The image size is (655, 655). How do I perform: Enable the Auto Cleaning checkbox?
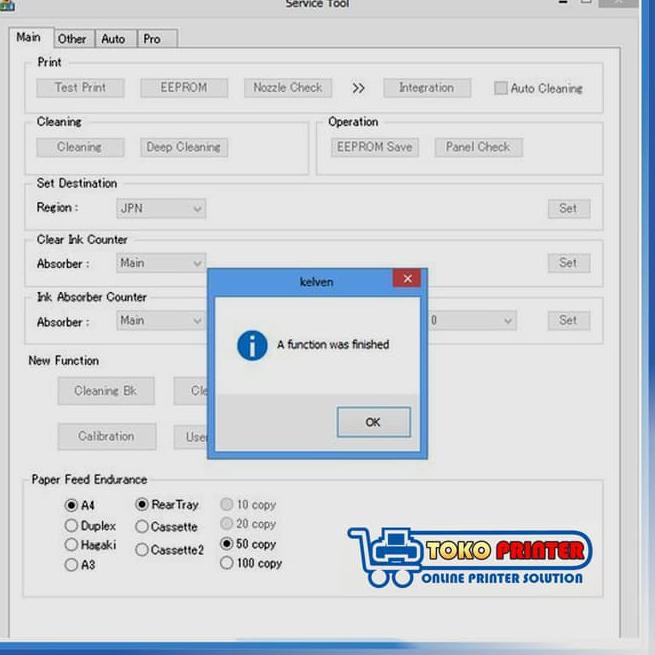click(501, 88)
